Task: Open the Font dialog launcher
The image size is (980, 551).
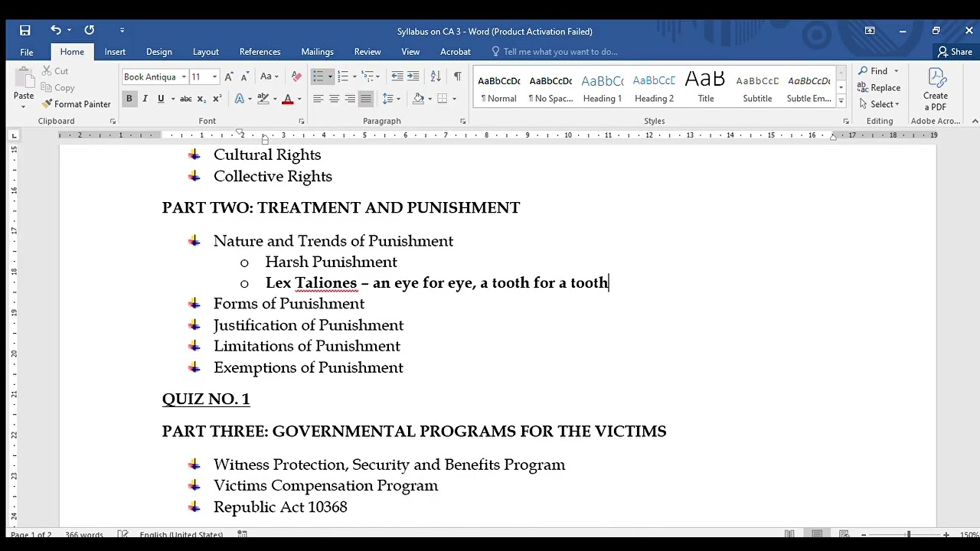Action: click(x=301, y=121)
